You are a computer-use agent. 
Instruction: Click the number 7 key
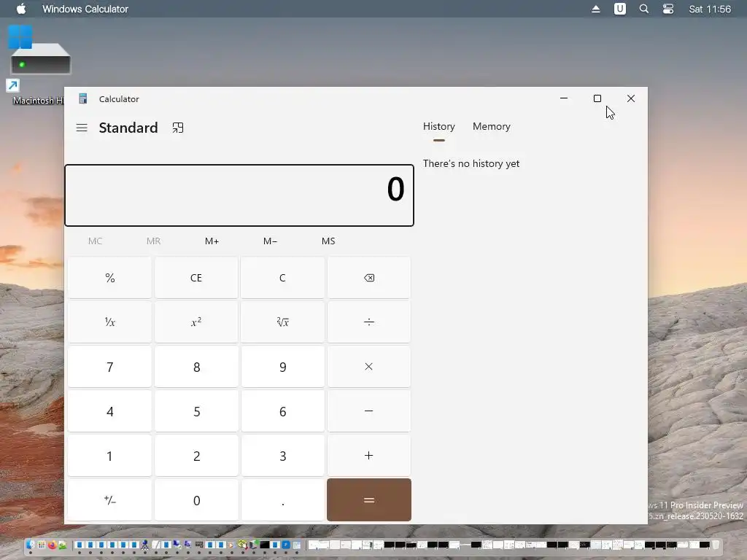coord(109,367)
